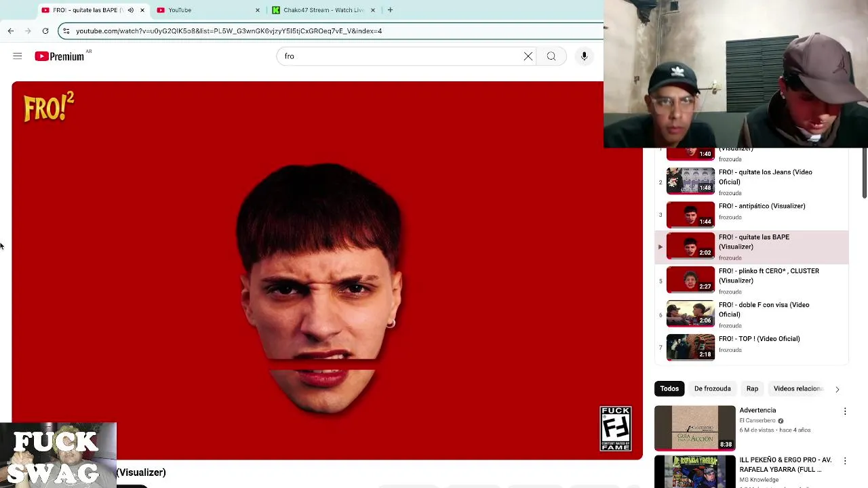868x488 pixels.
Task: Mute audio on the FRO! browser tab
Action: click(x=130, y=10)
